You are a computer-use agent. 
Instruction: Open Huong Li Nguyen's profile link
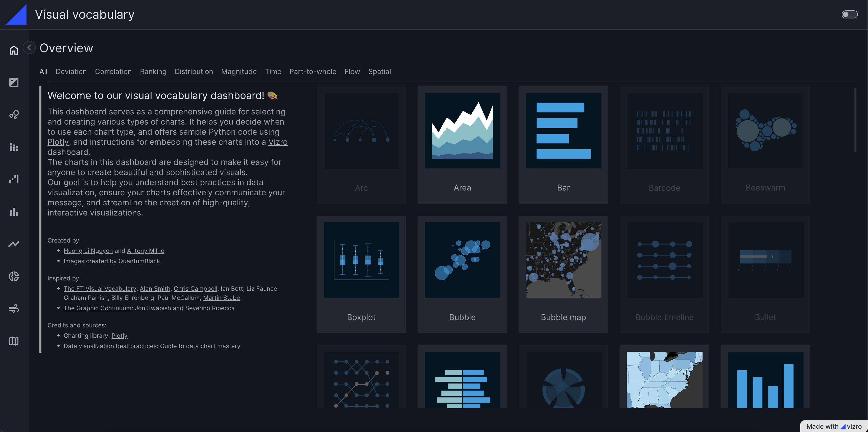[x=88, y=251]
